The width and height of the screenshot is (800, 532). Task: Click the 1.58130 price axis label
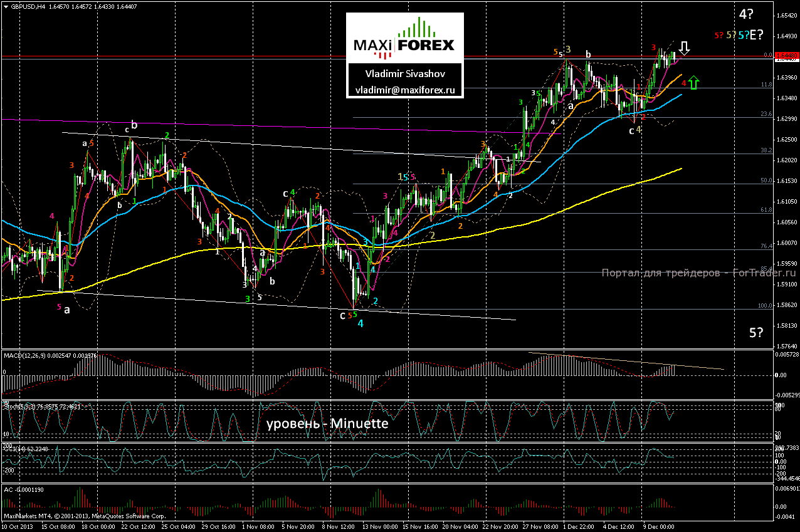(x=786, y=325)
